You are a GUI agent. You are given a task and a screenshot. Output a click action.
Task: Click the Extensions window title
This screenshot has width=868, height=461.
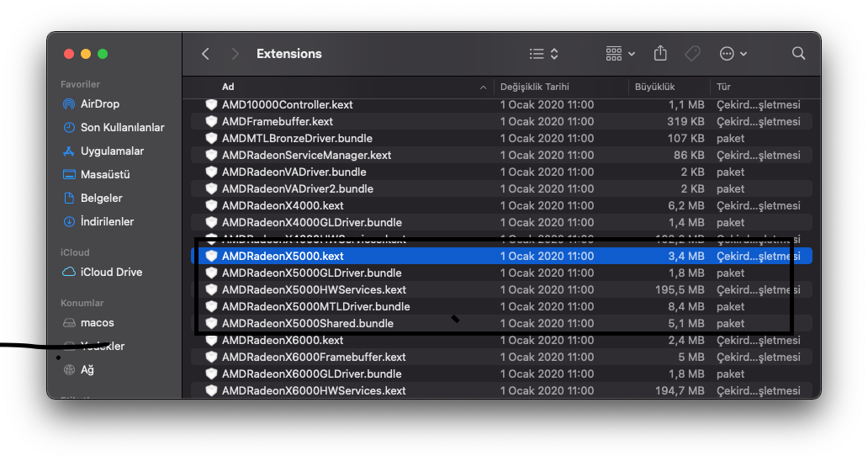pos(289,54)
